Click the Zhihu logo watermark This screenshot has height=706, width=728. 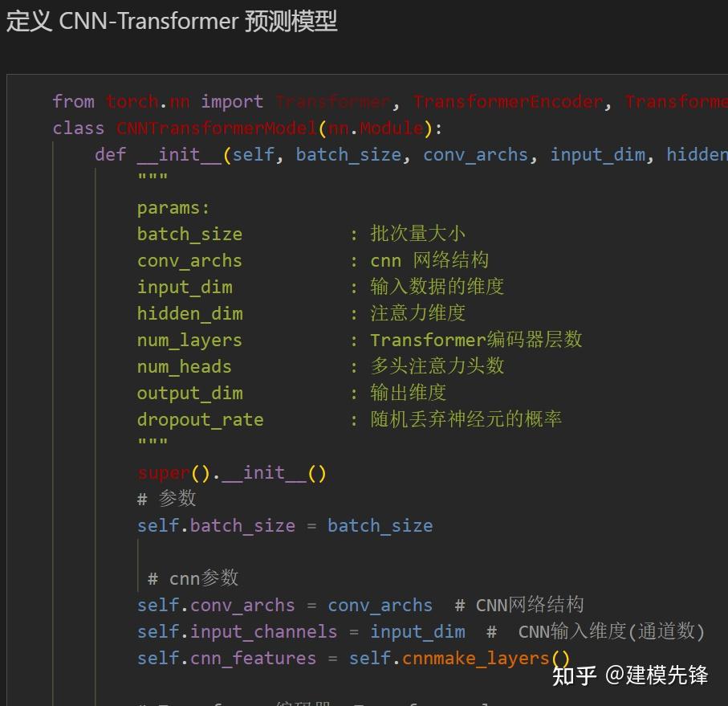point(575,677)
